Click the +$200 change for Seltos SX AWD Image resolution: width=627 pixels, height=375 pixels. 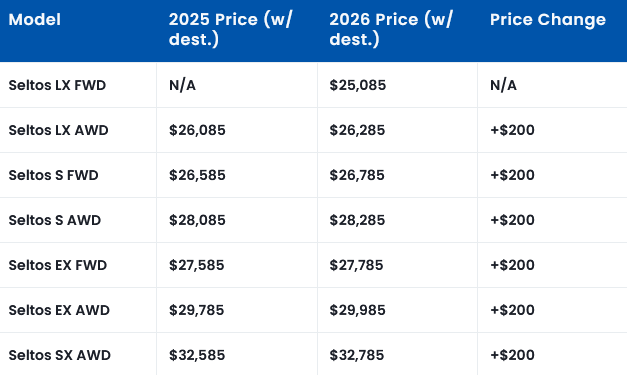click(512, 355)
